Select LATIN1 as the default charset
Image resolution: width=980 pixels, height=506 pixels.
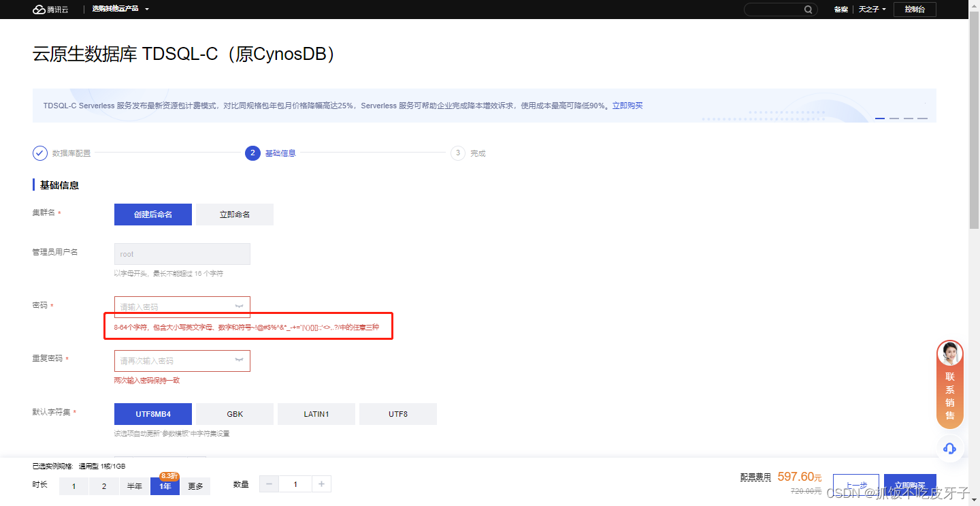click(x=316, y=414)
